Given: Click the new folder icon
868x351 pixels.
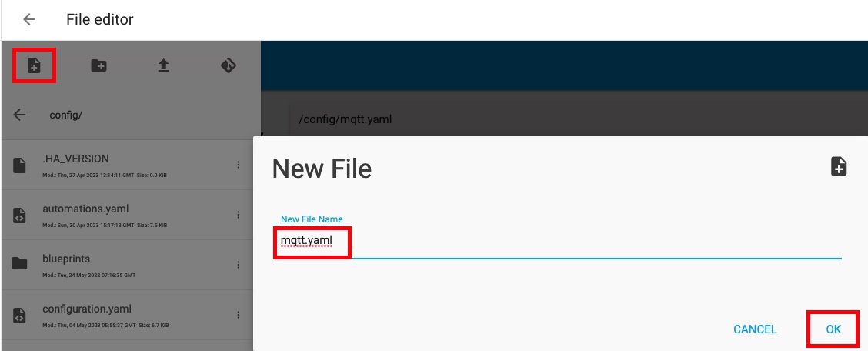Looking at the screenshot, I should [x=98, y=66].
